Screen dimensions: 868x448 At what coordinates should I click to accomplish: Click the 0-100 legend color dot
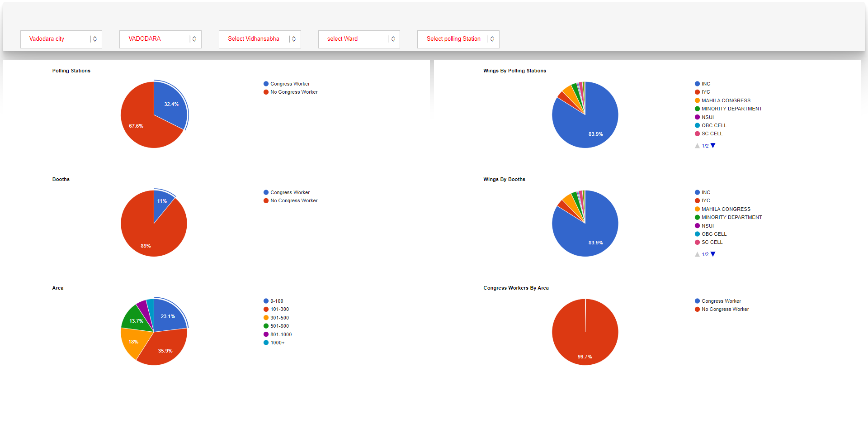pyautogui.click(x=266, y=301)
